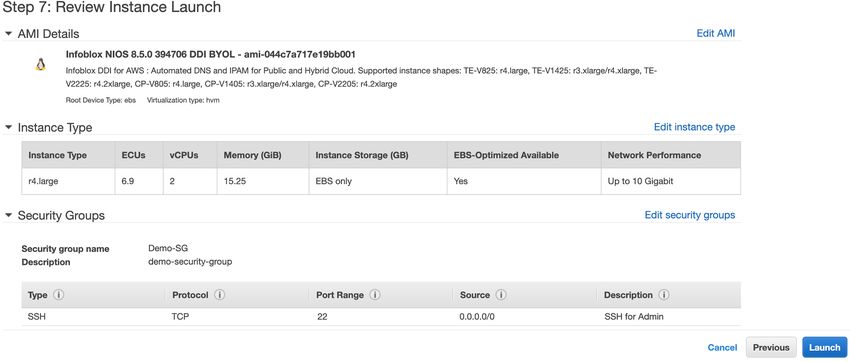Open the Edit AMI link
Viewport: 850px width, 362px height.
[716, 33]
